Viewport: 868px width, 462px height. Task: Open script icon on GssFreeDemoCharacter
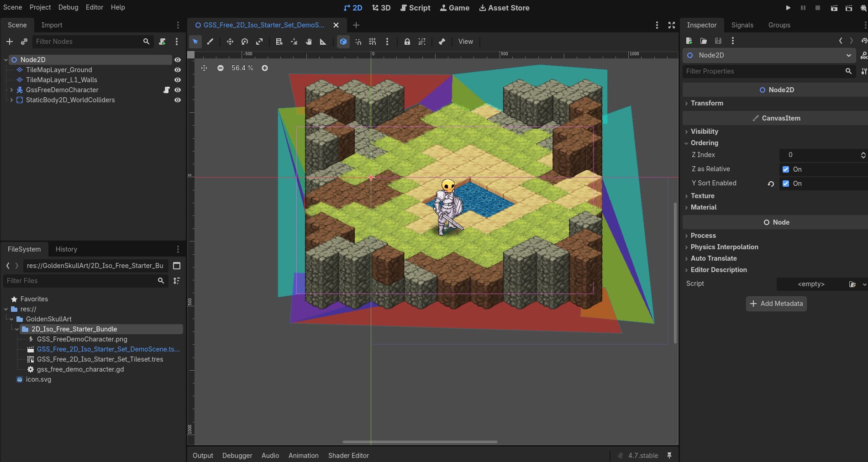pyautogui.click(x=167, y=90)
